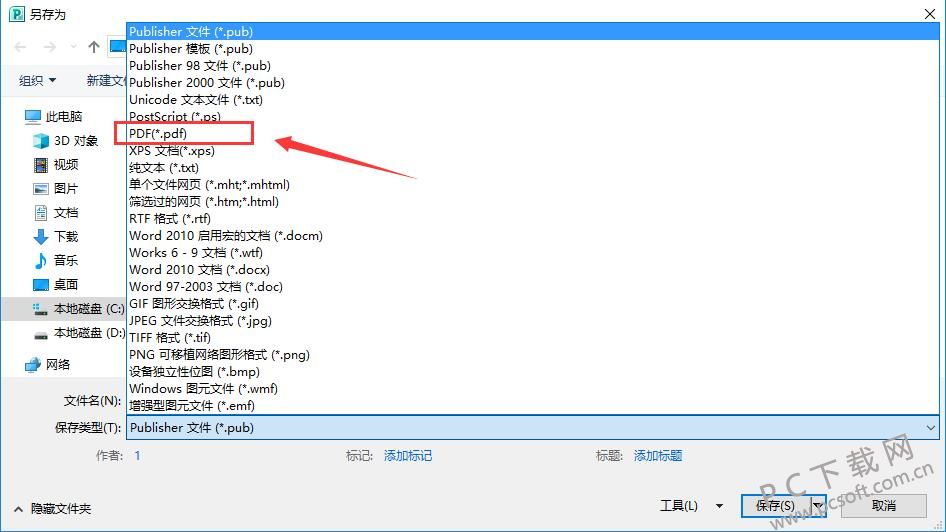Select Publisher 文件 (*.pub) in the list
The height and width of the screenshot is (532, 946).
(533, 31)
